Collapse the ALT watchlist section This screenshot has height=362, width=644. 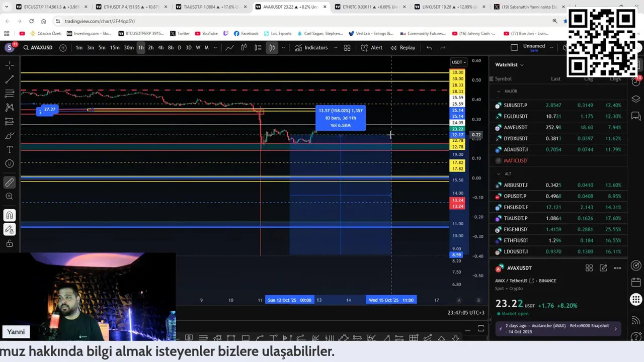[499, 174]
